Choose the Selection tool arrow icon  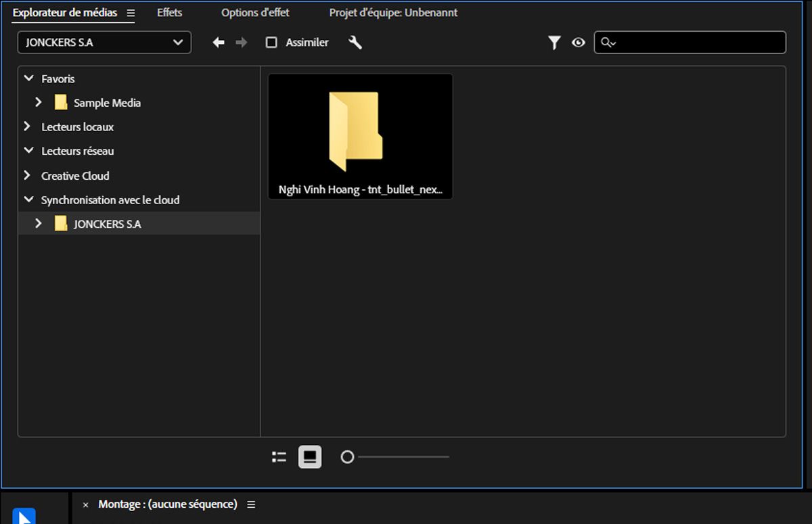click(x=24, y=517)
